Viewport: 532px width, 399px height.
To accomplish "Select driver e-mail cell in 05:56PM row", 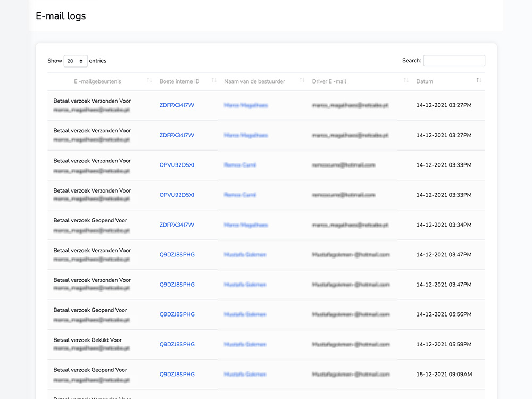I will (x=351, y=314).
